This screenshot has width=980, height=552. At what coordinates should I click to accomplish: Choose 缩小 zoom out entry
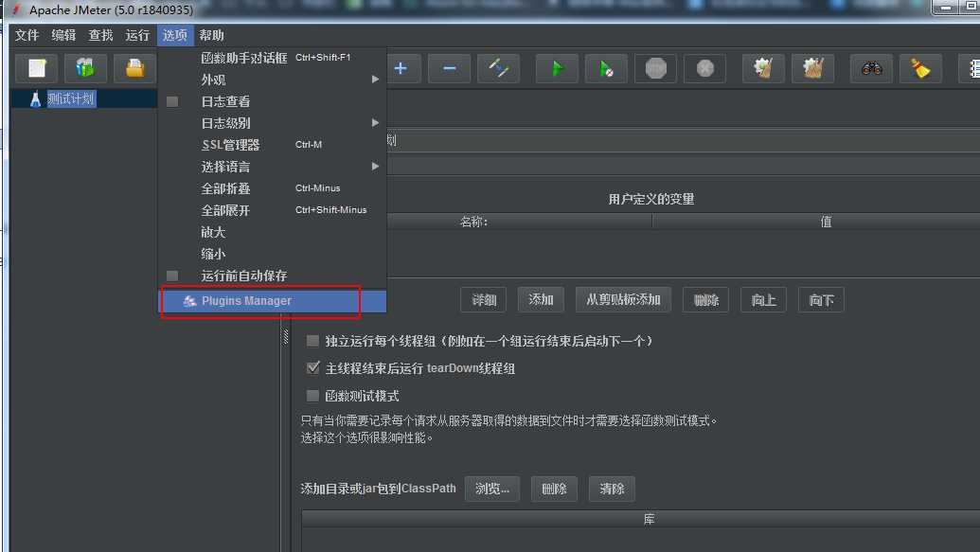[272, 254]
